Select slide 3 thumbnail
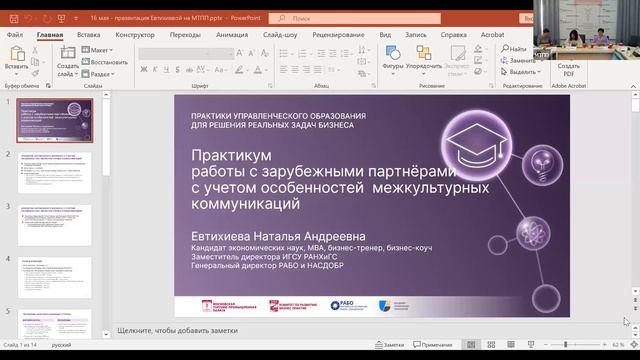The width and height of the screenshot is (640, 360). [55, 225]
